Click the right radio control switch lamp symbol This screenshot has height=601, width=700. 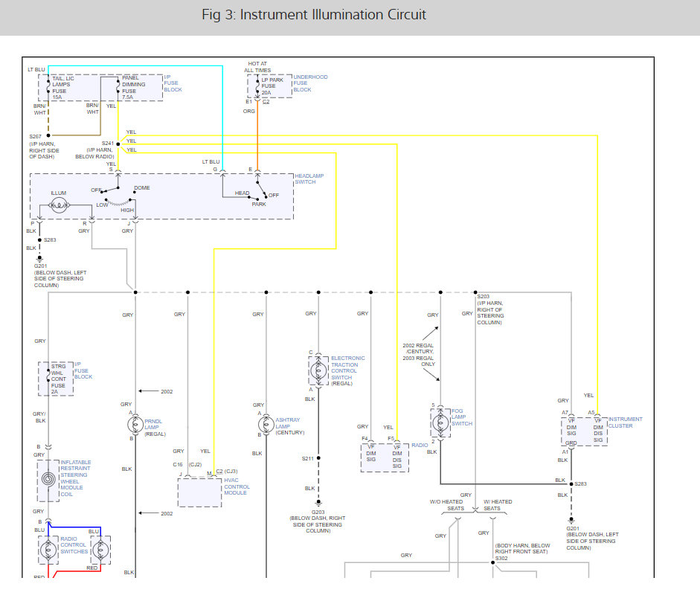point(100,550)
